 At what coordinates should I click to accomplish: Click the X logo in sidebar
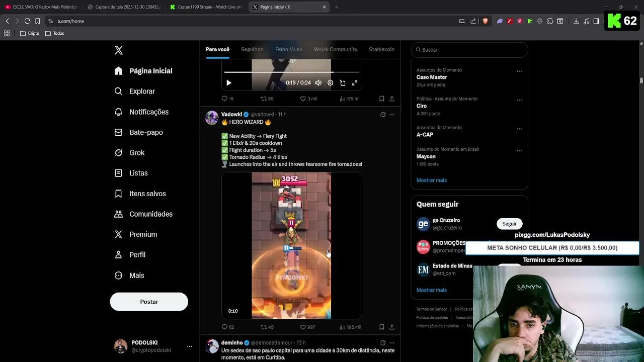click(x=119, y=50)
